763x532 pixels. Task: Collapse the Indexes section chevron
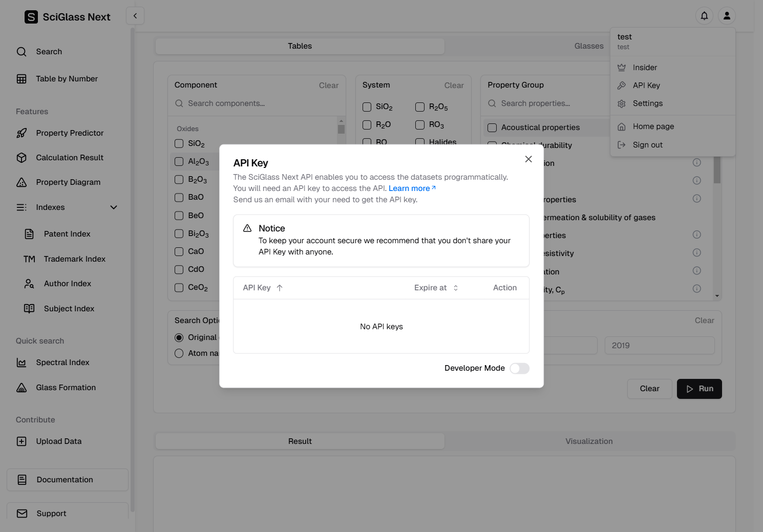click(114, 207)
